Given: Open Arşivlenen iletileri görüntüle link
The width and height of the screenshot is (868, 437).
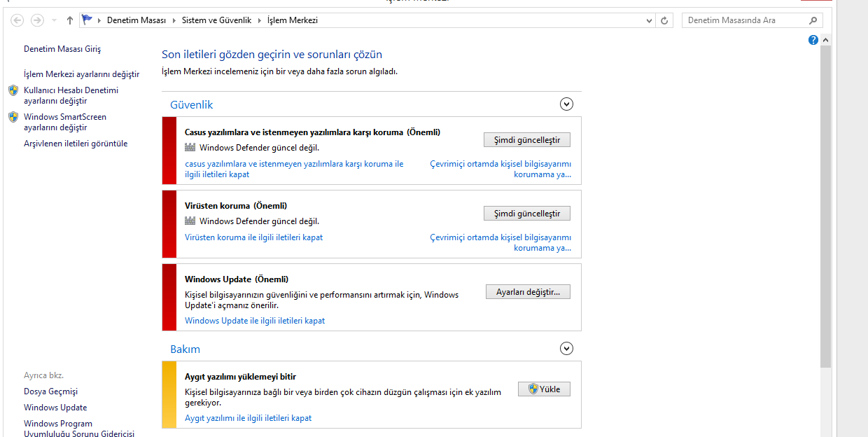Looking at the screenshot, I should pyautogui.click(x=76, y=144).
